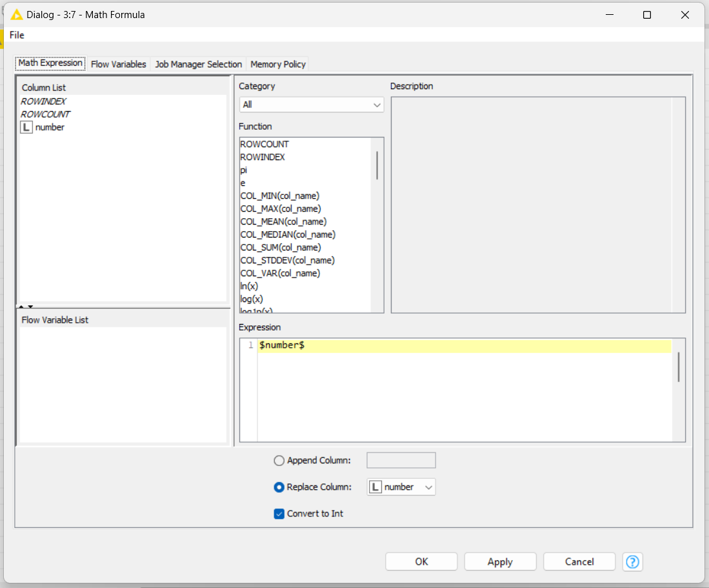Select the pi function

(x=244, y=170)
